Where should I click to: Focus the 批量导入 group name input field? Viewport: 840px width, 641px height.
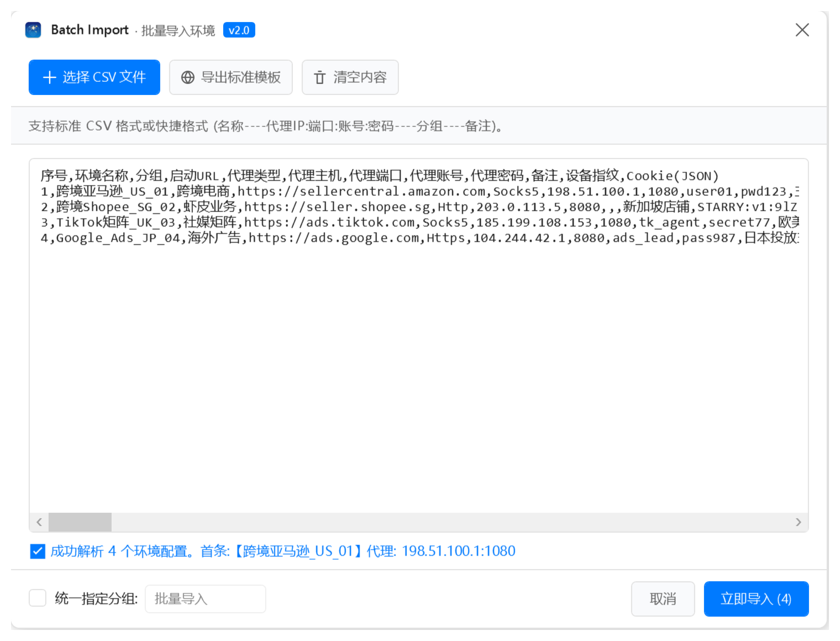click(x=206, y=599)
